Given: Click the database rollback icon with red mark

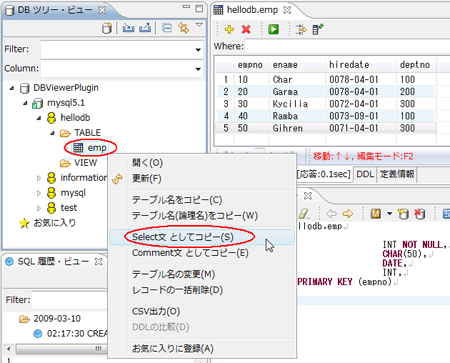Looking at the screenshot, I should (419, 214).
